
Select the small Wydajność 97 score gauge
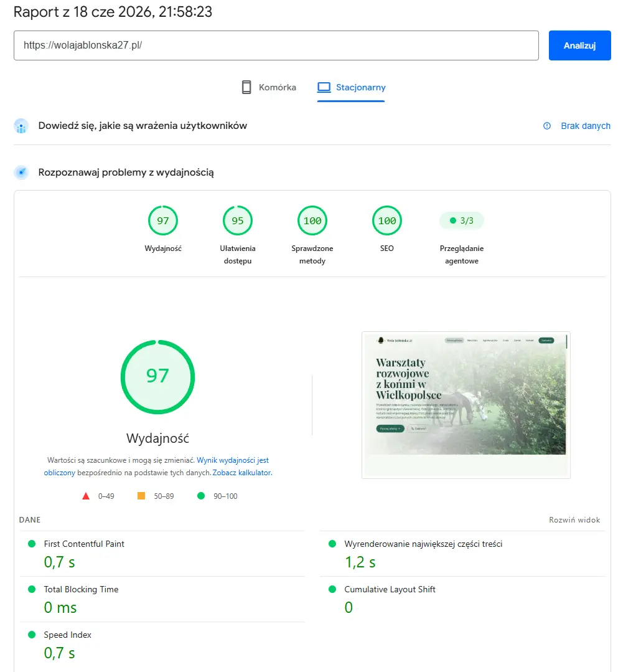(162, 220)
